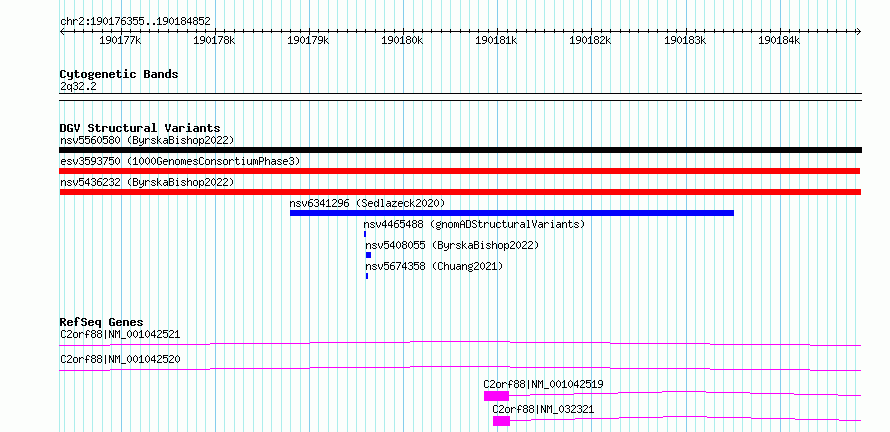Screen dimensions: 890x432
Task: Open variant label nsv5436232 (ByrskaBishop2022)
Action: [147, 182]
